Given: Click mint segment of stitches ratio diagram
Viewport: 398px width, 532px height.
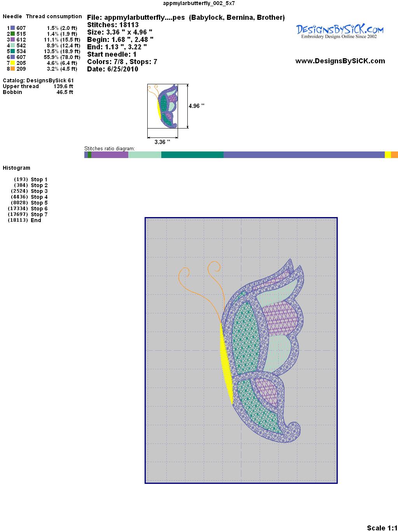Looking at the screenshot, I should pos(145,155).
